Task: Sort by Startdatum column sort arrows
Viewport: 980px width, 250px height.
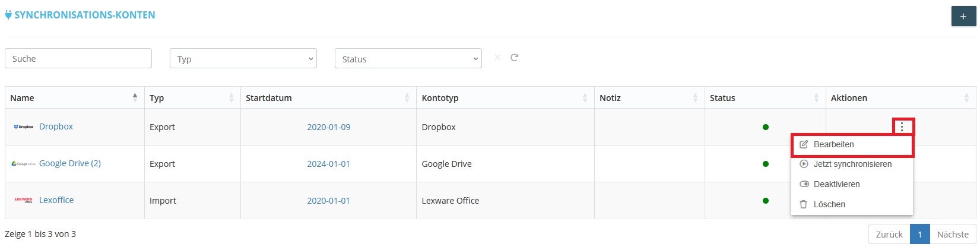Action: coord(407,98)
